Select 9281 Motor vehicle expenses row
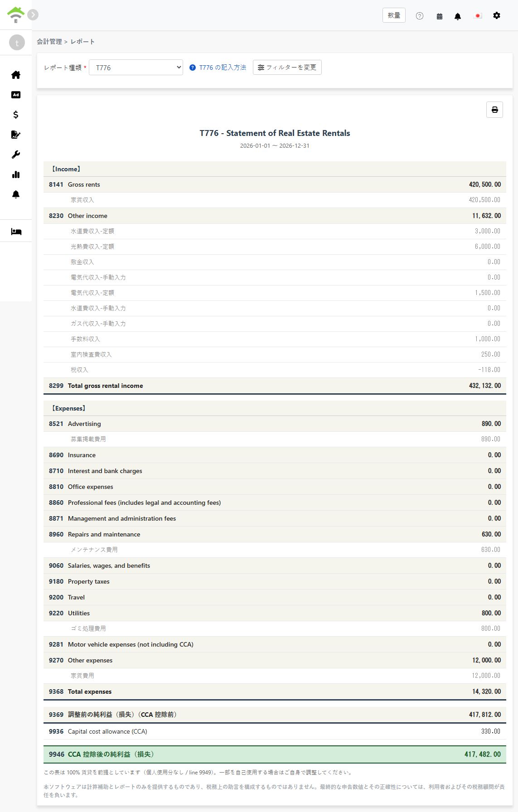This screenshot has height=812, width=518. point(275,644)
